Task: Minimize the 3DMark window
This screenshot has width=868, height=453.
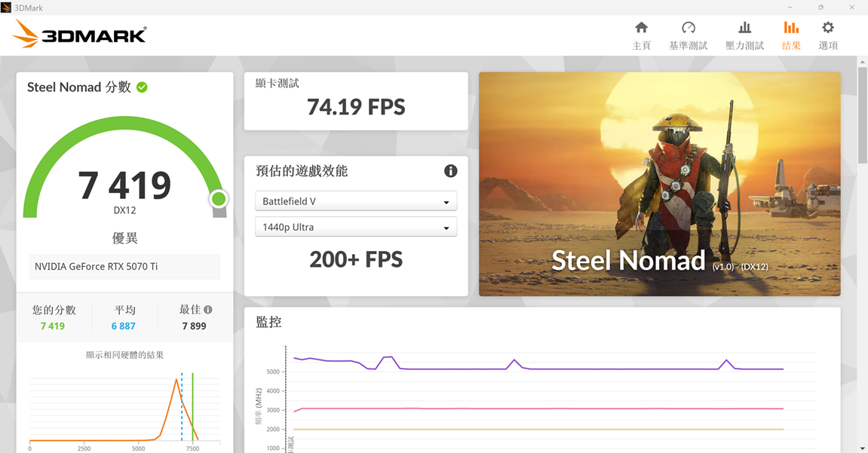Action: [x=790, y=8]
